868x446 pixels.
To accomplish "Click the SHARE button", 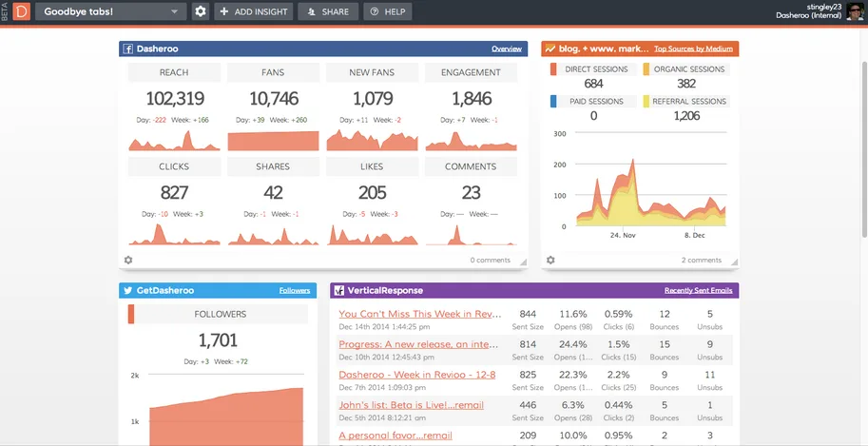I will coord(328,11).
